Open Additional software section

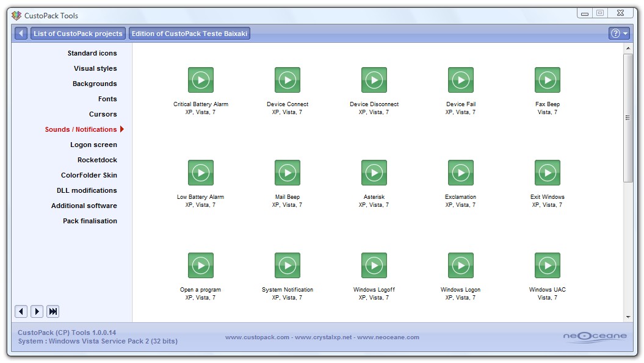point(84,206)
